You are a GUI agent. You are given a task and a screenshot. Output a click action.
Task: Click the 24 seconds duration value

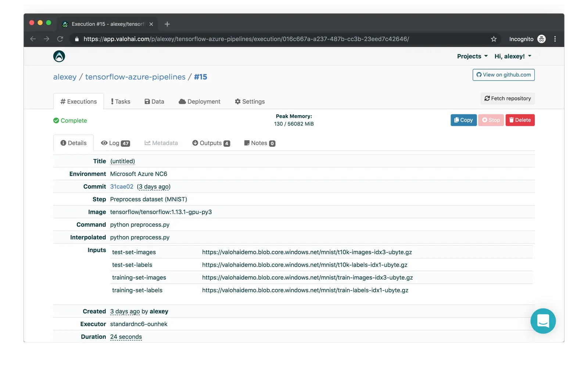(x=126, y=337)
